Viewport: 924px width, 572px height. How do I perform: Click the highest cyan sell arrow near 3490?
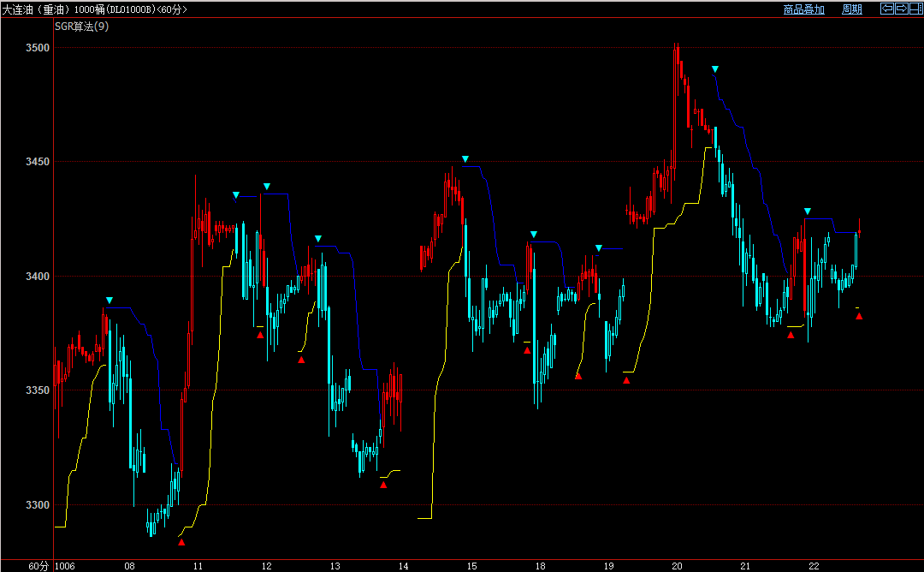(714, 69)
